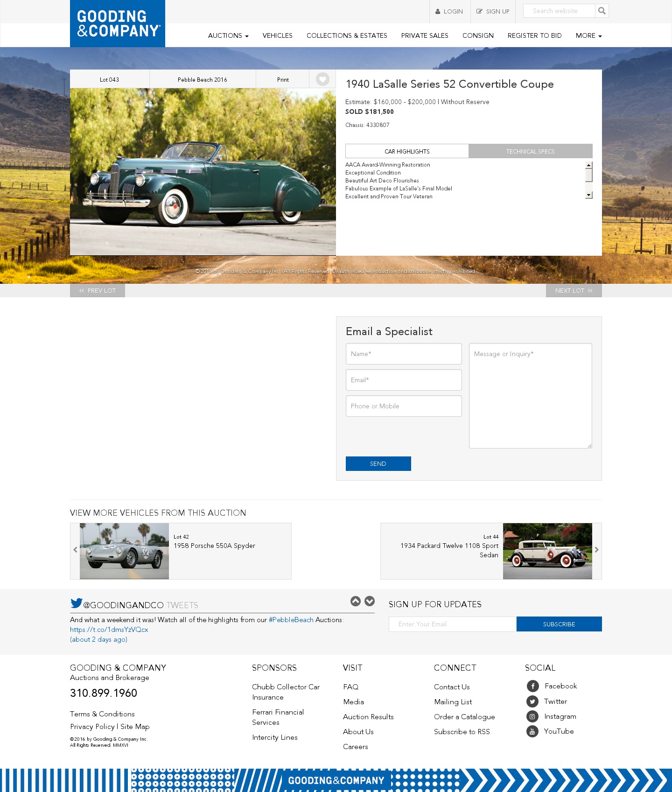Open the Consign page
This screenshot has width=672, height=792.
pyautogui.click(x=478, y=35)
